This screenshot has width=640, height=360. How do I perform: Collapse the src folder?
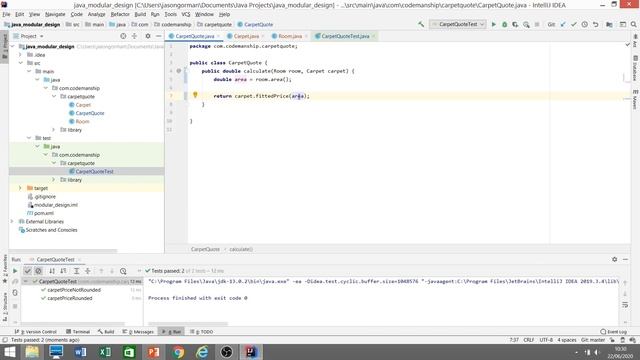coord(20,63)
